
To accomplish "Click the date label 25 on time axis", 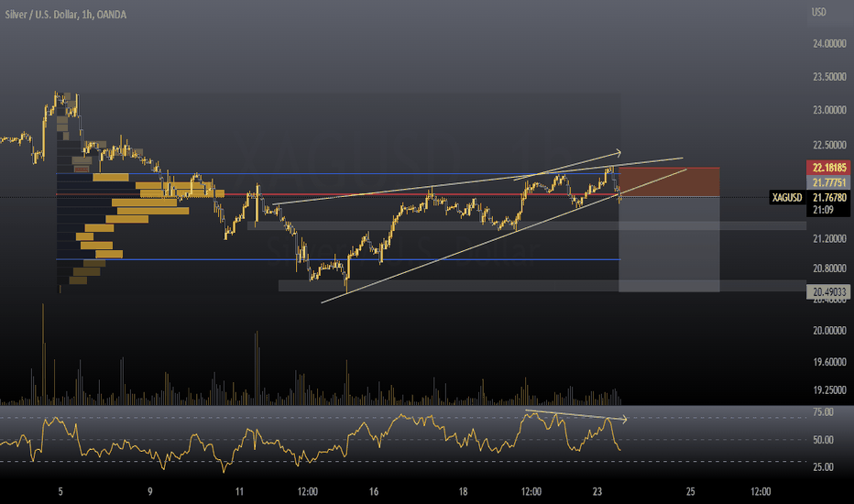I will 691,491.
